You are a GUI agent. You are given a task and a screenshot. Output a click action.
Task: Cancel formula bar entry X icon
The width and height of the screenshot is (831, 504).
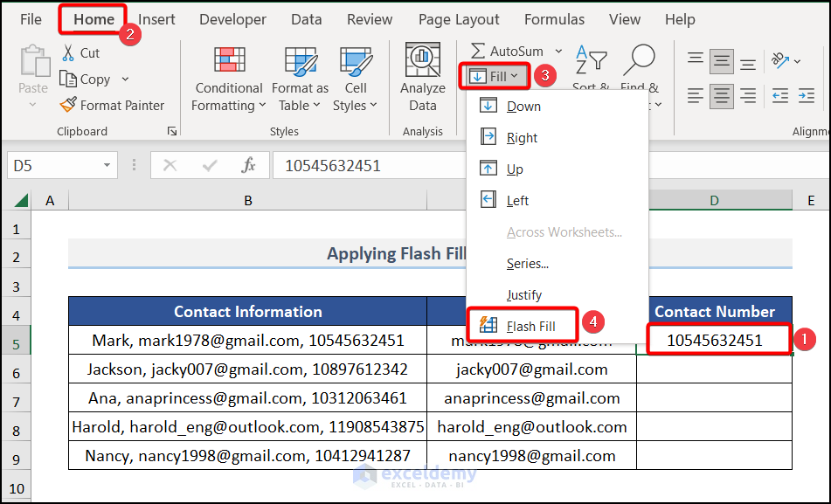pyautogui.click(x=170, y=165)
